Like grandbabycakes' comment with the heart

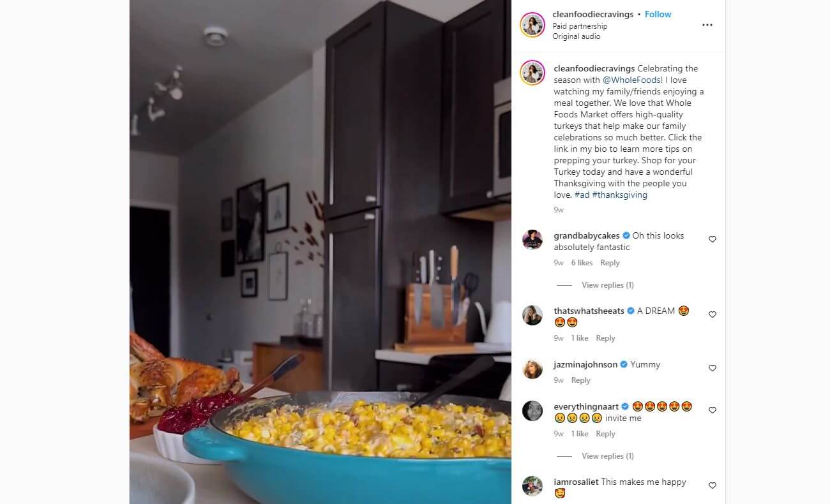[x=713, y=239]
